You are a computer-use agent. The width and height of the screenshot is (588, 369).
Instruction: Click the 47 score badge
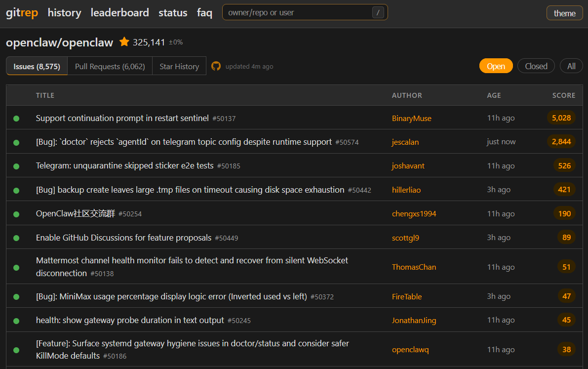pos(566,296)
